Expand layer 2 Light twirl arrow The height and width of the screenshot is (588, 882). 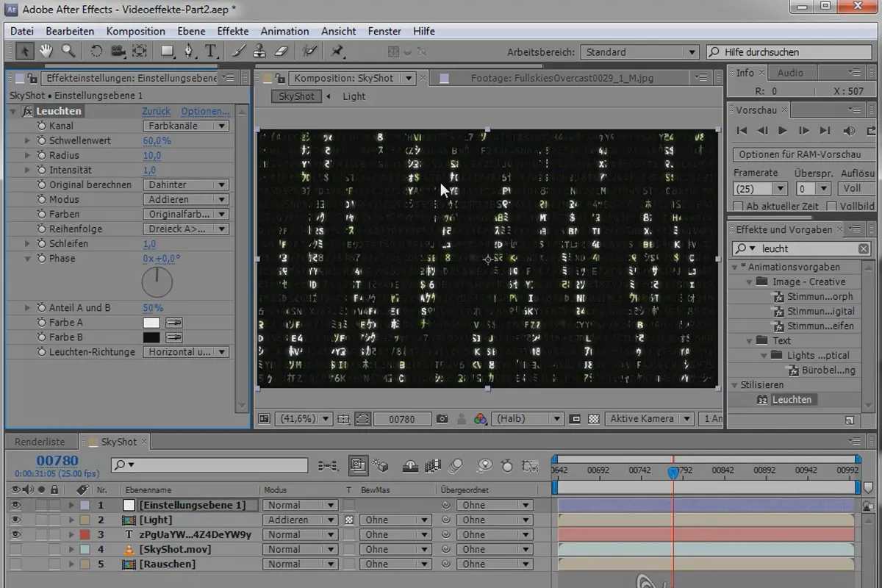(71, 520)
